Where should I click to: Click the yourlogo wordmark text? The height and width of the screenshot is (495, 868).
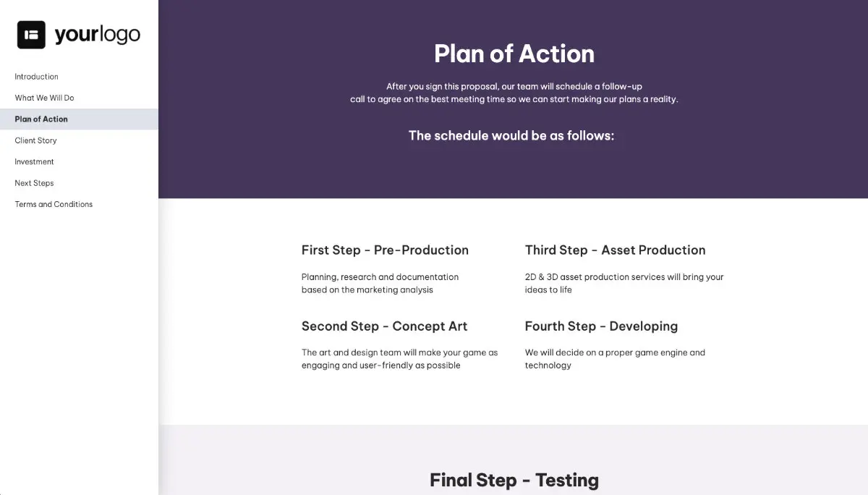point(98,33)
